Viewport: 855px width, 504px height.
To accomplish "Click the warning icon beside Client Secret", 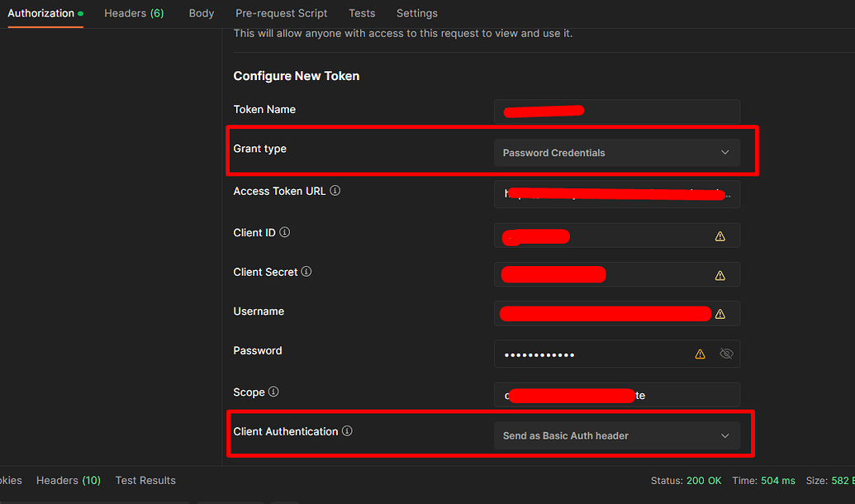I will [720, 274].
